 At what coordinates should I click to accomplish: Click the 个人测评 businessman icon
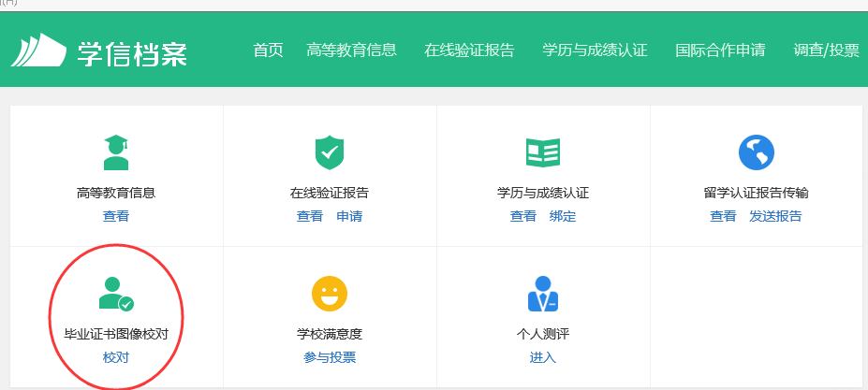(543, 294)
